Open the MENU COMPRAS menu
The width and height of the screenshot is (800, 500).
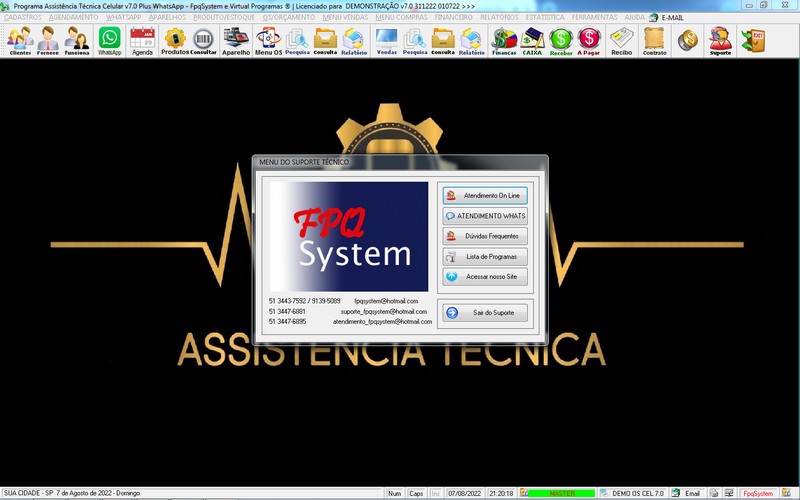[402, 17]
